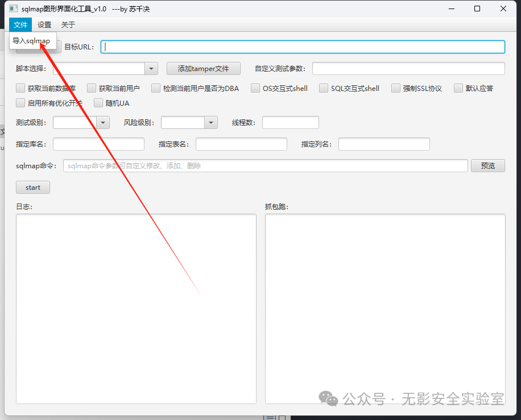
Task: Minimize the sqlmap GUI window
Action: tap(451, 9)
